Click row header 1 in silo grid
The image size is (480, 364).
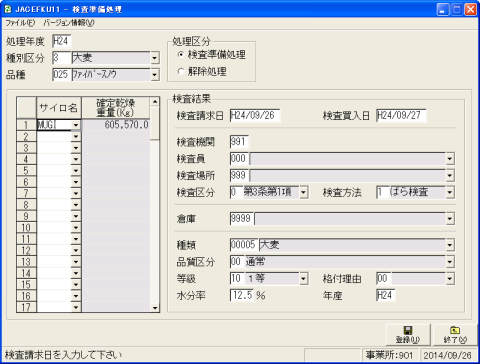tap(26, 125)
